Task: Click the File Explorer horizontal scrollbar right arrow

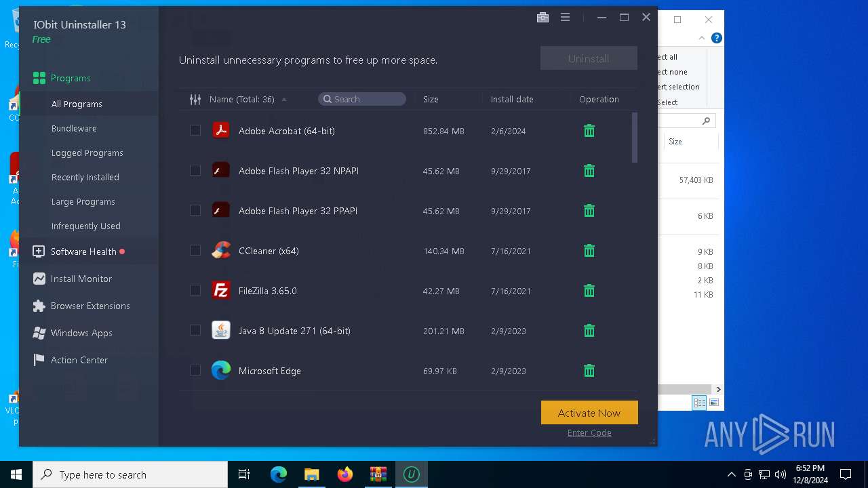Action: click(718, 389)
